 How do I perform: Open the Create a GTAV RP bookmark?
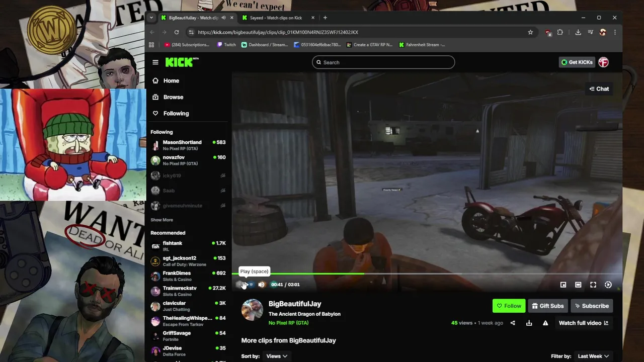pyautogui.click(x=369, y=45)
